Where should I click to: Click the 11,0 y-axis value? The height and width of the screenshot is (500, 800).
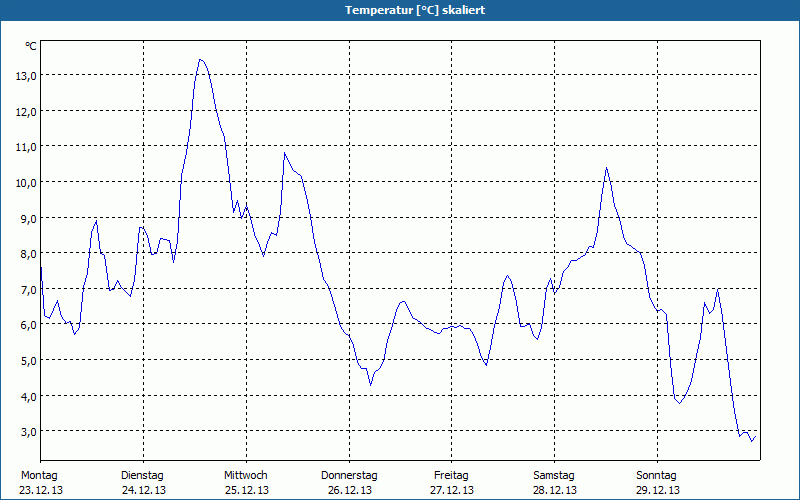coord(26,147)
